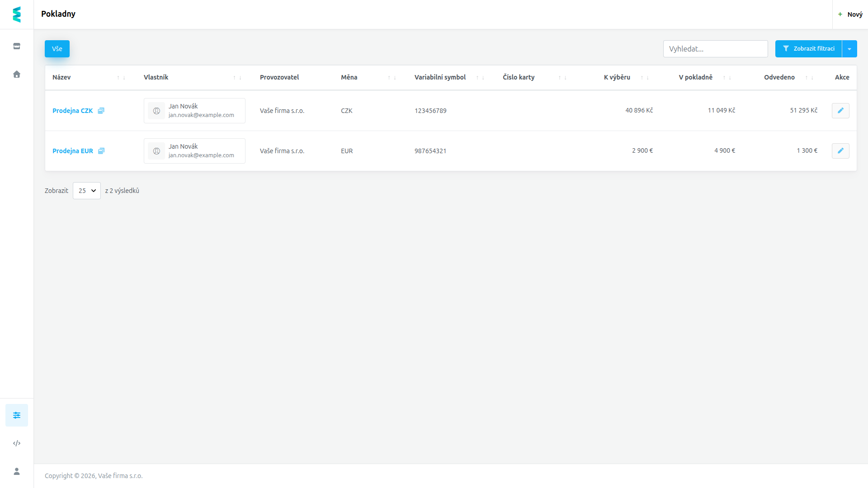This screenshot has width=868, height=488.
Task: Sort by Název column arrows
Action: pyautogui.click(x=121, y=78)
